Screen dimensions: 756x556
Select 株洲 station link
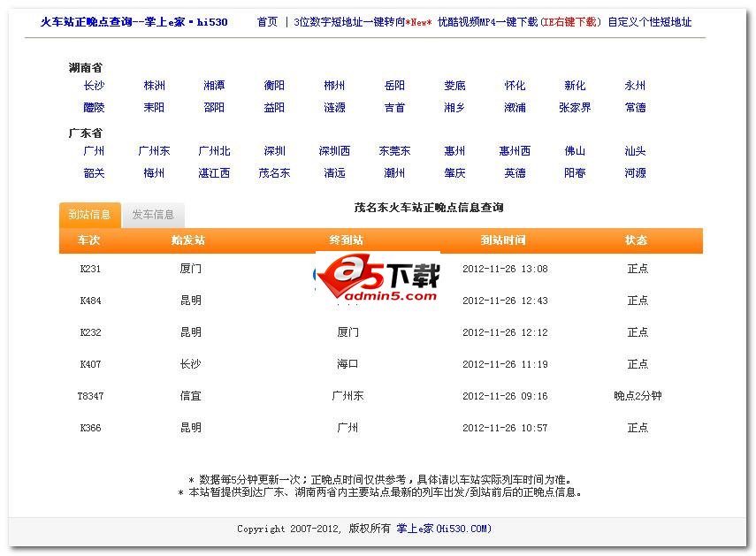[154, 85]
